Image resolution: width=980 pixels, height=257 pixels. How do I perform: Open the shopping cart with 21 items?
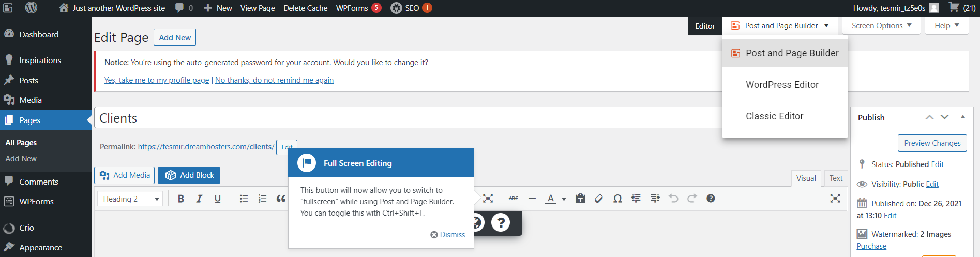[962, 8]
